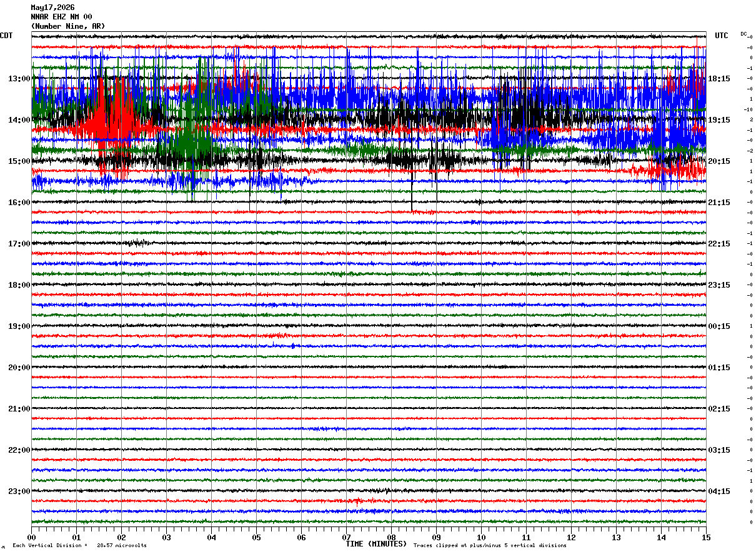This screenshot has height=554, width=756.
Task: Click the Each Vertical Division microvolts note
Action: [x=79, y=545]
